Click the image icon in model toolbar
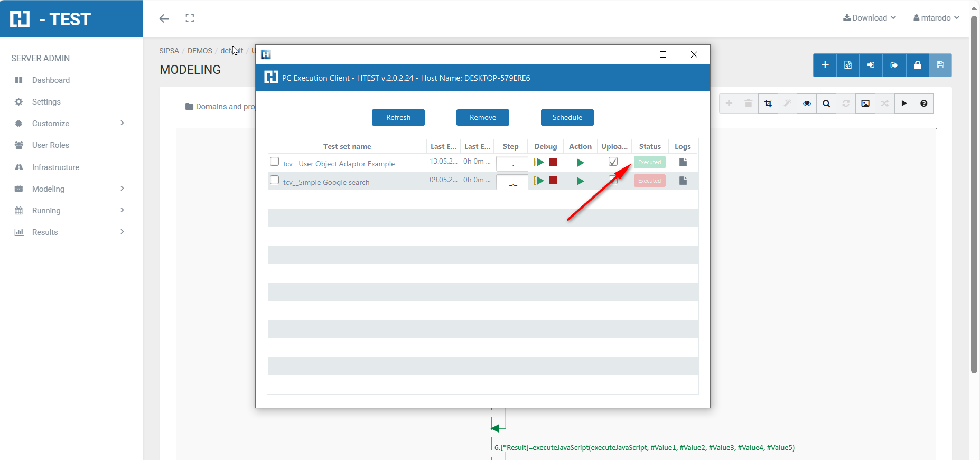This screenshot has height=460, width=980. click(865, 104)
